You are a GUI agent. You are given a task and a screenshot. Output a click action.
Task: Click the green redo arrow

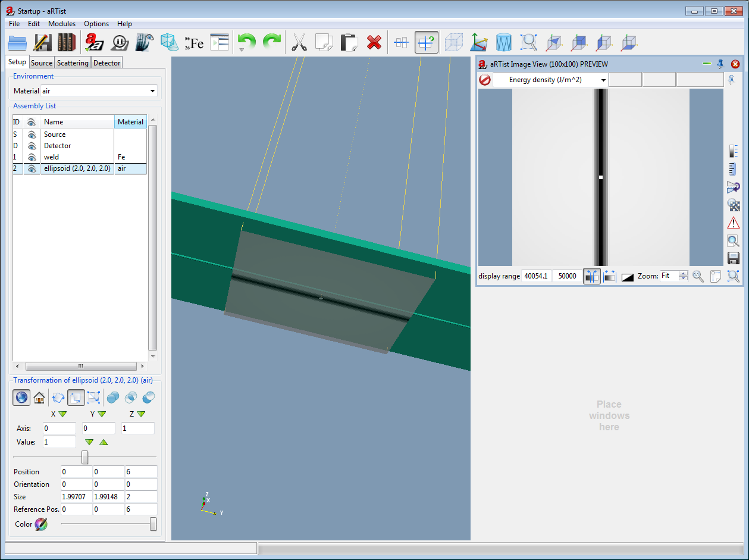click(x=271, y=42)
